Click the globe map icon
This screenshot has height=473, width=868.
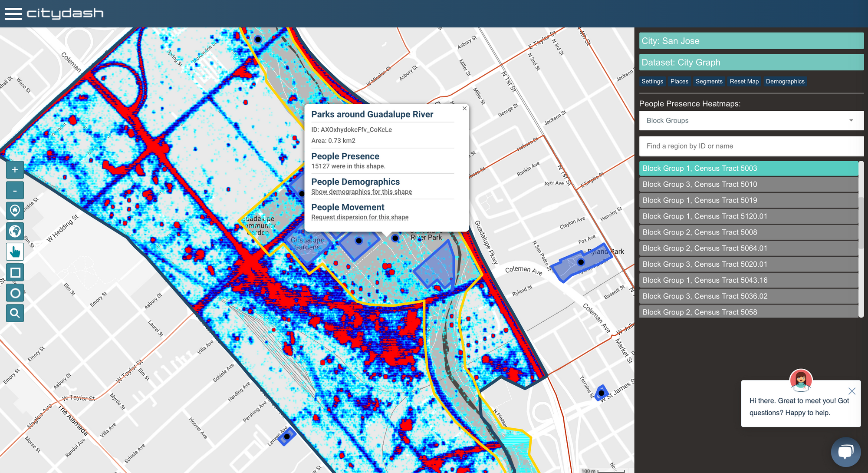pos(15,231)
